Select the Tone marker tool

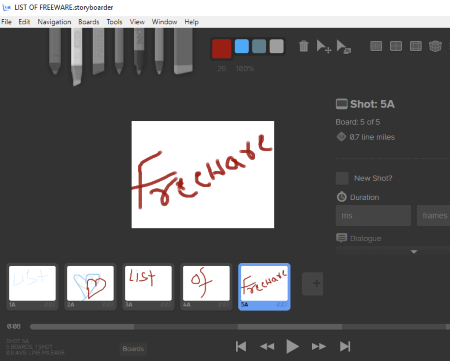pos(98,51)
